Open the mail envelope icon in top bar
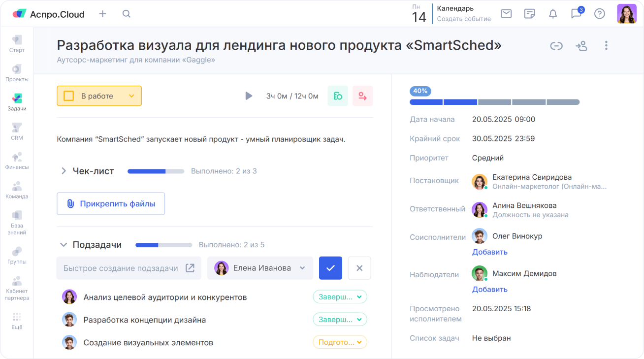Viewport: 644px width, 359px height. point(506,14)
